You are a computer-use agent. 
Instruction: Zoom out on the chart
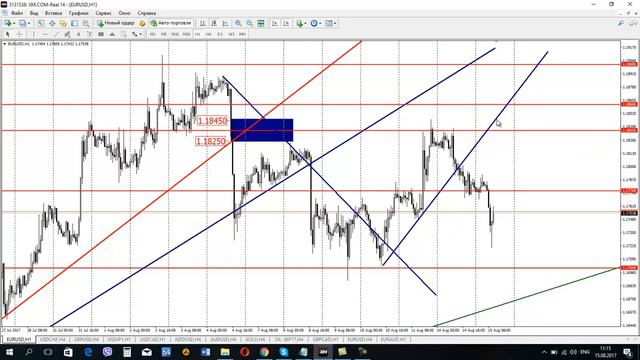coord(249,23)
